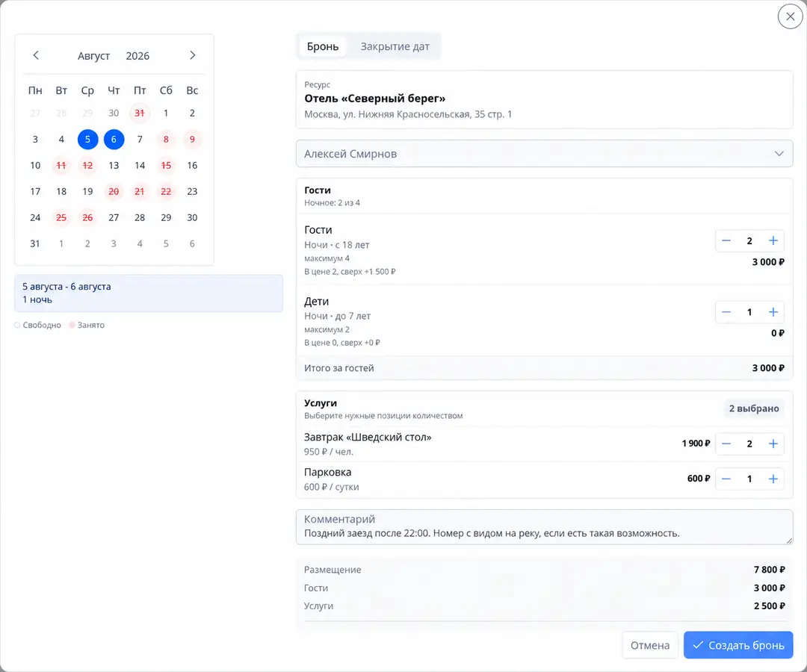
Task: Close the booking dialog
Action: pyautogui.click(x=790, y=16)
